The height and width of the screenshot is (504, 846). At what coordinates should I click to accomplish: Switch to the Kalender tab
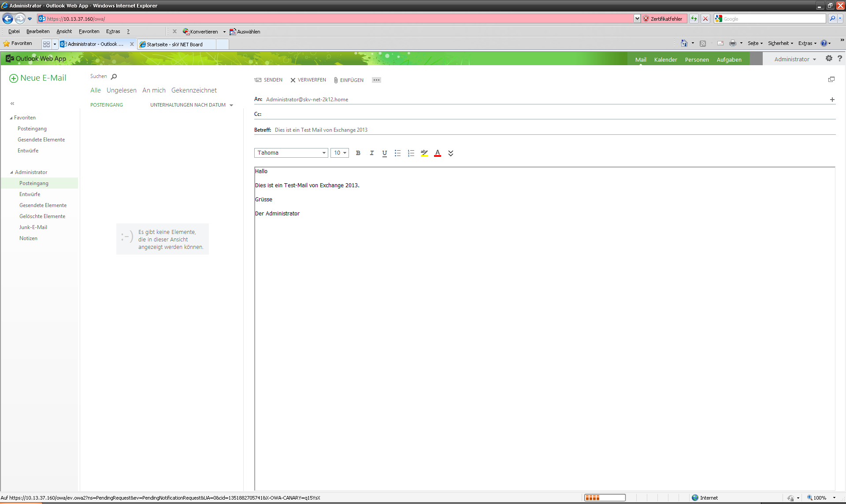(665, 59)
